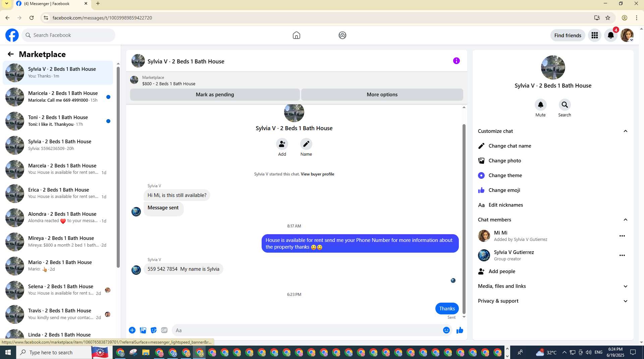Open member options for Sylvia V Gutierrez
Image resolution: width=644 pixels, height=359 pixels.
[622, 255]
